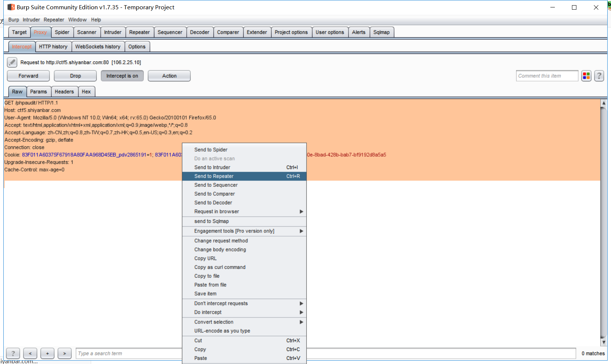Go to next search match arrow
This screenshot has height=364, width=611.
pyautogui.click(x=64, y=353)
